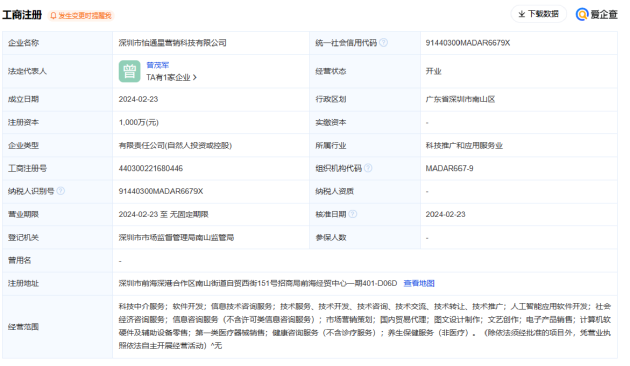Select the 工商注册 section heading
The width and height of the screenshot is (630, 366).
pyautogui.click(x=22, y=15)
